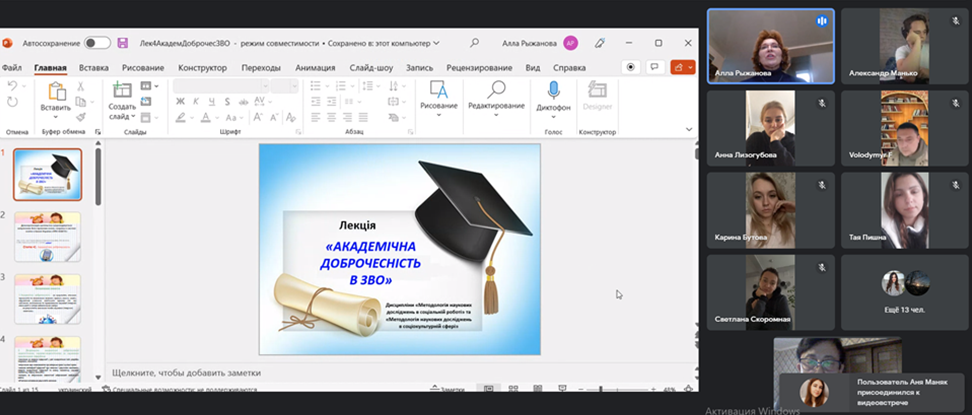Image resolution: width=972 pixels, height=415 pixels.
Task: Click the Save floppy disk icon
Action: pyautogui.click(x=122, y=43)
